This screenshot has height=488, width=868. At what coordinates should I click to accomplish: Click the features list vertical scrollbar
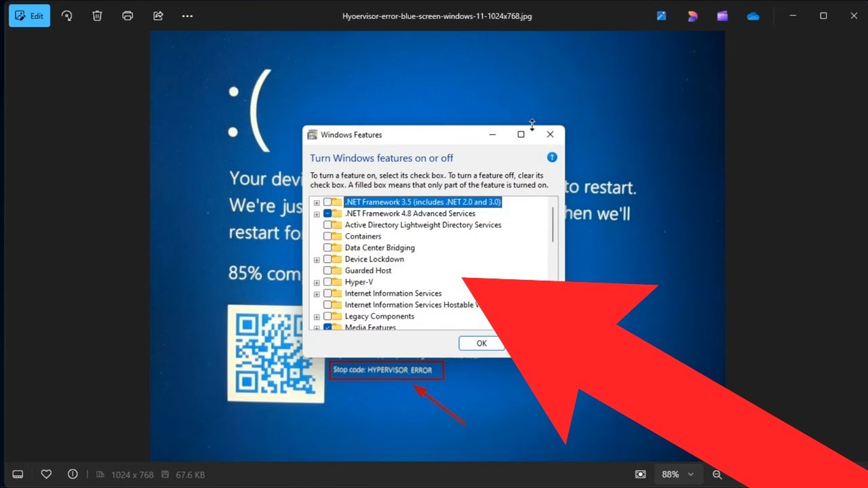pyautogui.click(x=553, y=225)
